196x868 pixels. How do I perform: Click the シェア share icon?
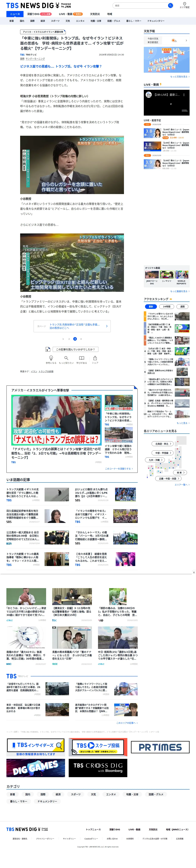tap(95, 358)
